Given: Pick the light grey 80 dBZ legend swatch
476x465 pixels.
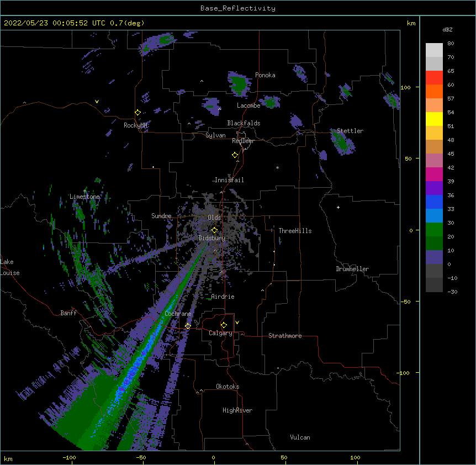Looking at the screenshot, I should tap(434, 50).
